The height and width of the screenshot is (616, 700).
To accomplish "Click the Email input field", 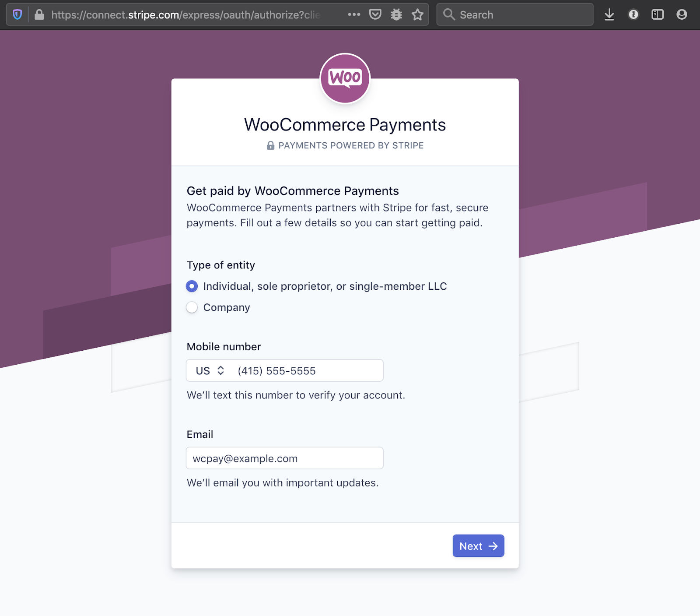I will pos(285,458).
